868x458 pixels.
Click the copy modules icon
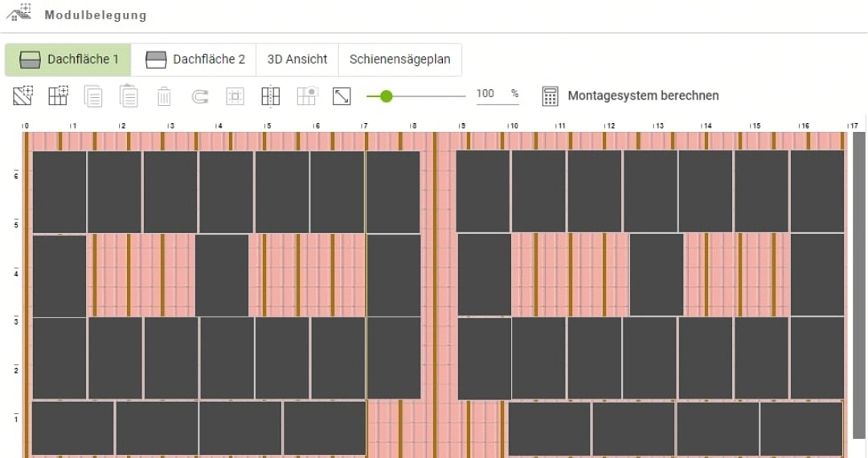click(94, 96)
